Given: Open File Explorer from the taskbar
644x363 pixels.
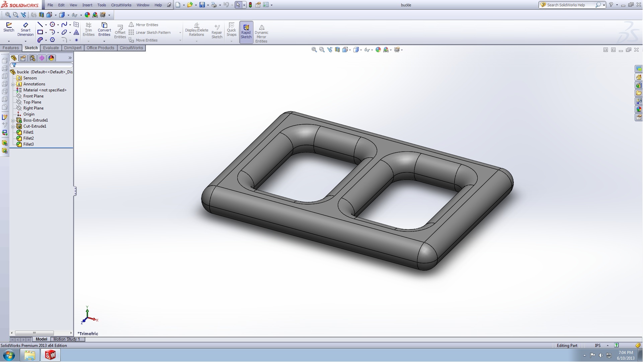Looking at the screenshot, I should point(30,356).
